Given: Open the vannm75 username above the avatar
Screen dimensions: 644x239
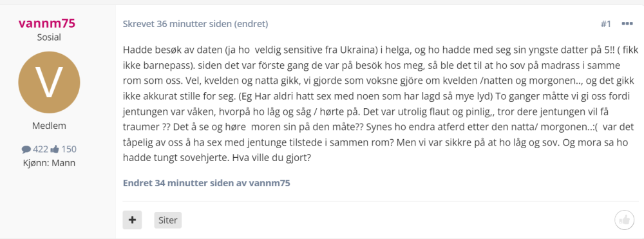Looking at the screenshot, I should coord(47,23).
